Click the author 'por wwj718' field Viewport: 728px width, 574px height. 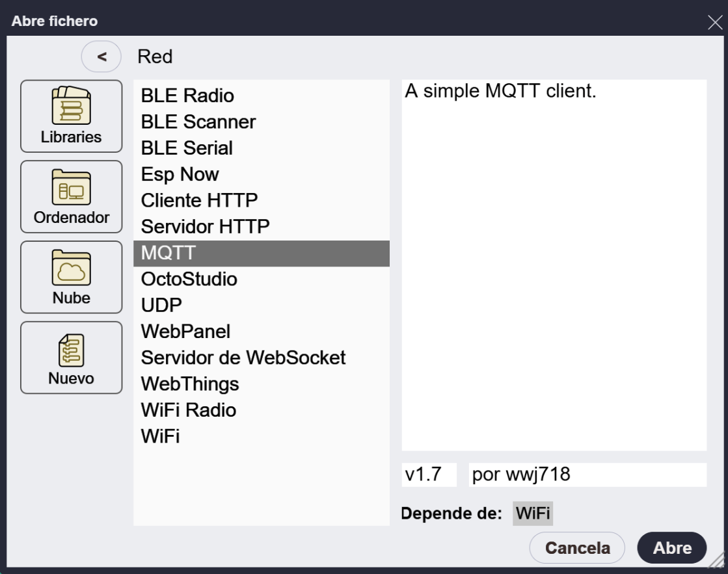click(x=587, y=475)
